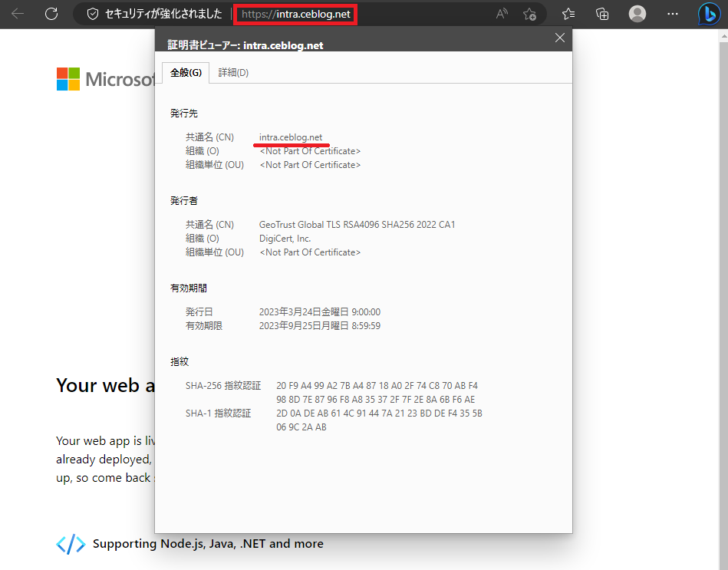This screenshot has height=570, width=728.
Task: Click the code brackets icon near Supporting Node.js
Action: point(71,544)
